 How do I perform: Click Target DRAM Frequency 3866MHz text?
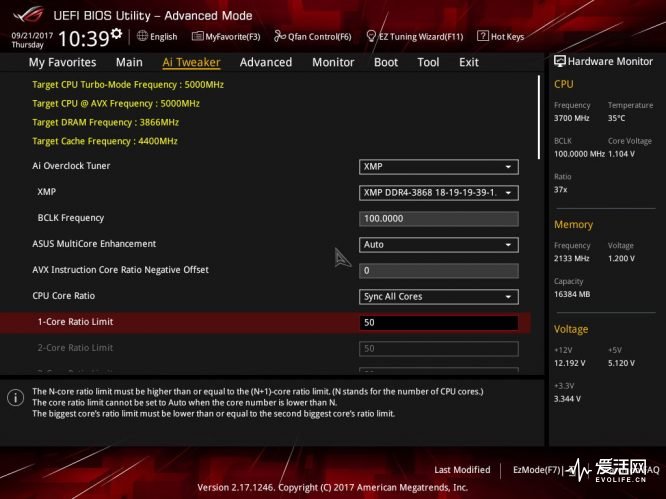[x=105, y=122]
